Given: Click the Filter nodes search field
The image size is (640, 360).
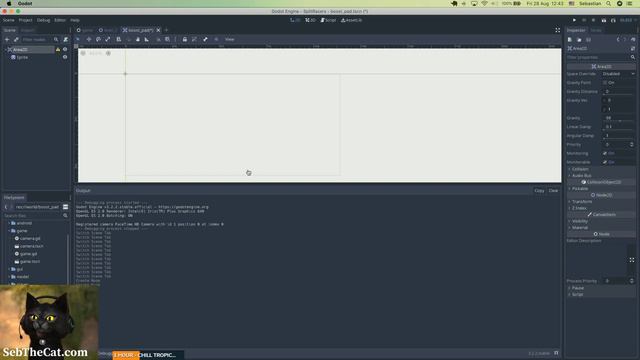Looking at the screenshot, I should coord(40,40).
